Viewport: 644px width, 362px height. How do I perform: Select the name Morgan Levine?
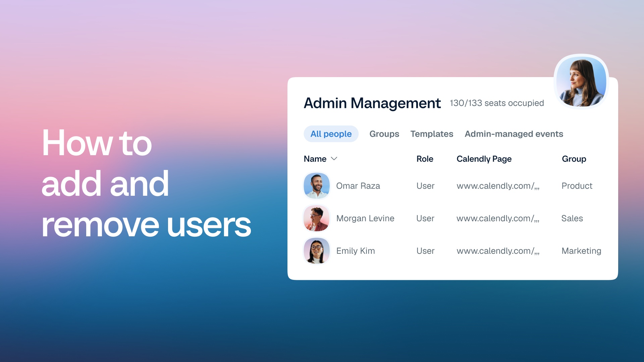pos(365,218)
